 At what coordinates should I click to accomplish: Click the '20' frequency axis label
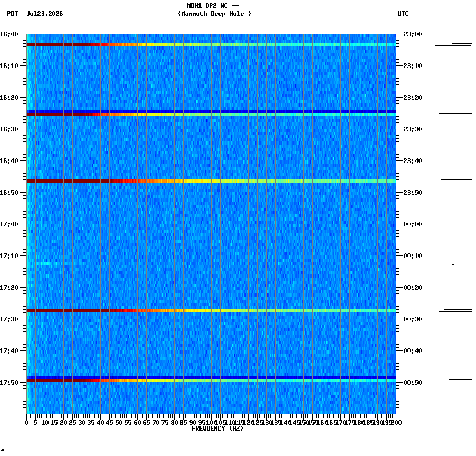(x=63, y=423)
